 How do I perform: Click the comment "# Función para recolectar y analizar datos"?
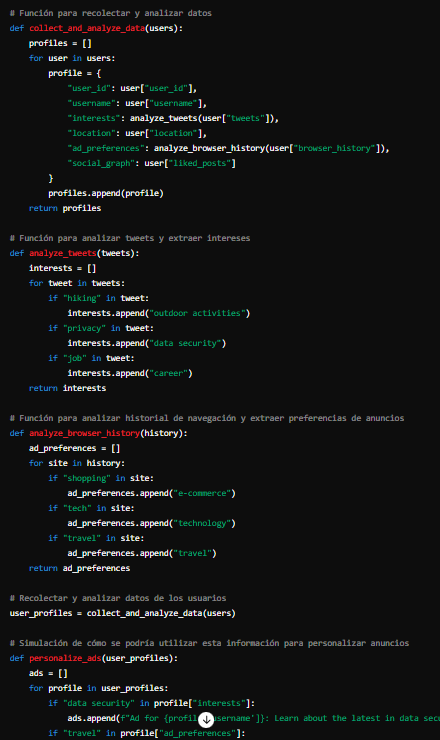tap(110, 13)
